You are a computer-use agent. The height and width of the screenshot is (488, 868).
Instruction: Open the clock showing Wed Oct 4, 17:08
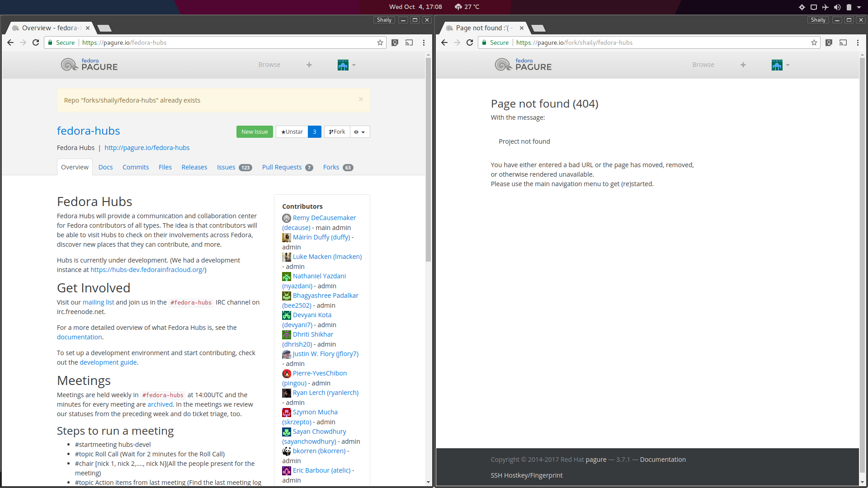[x=415, y=7]
